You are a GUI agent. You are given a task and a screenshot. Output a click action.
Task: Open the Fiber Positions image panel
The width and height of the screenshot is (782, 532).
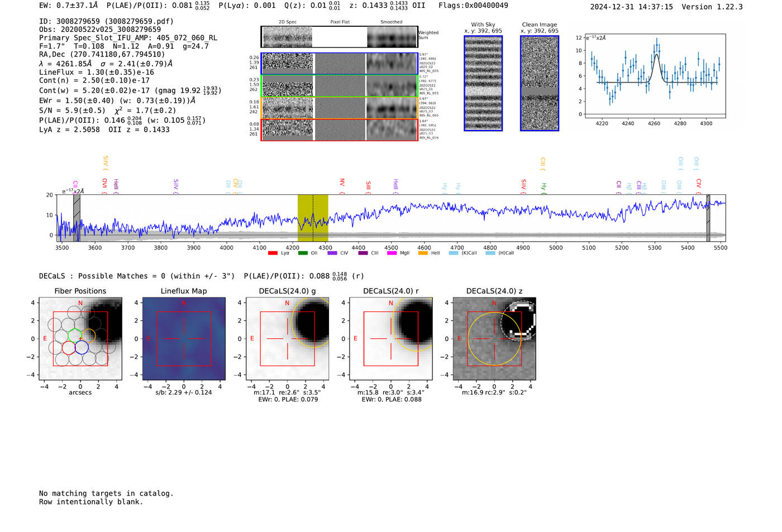[80, 339]
